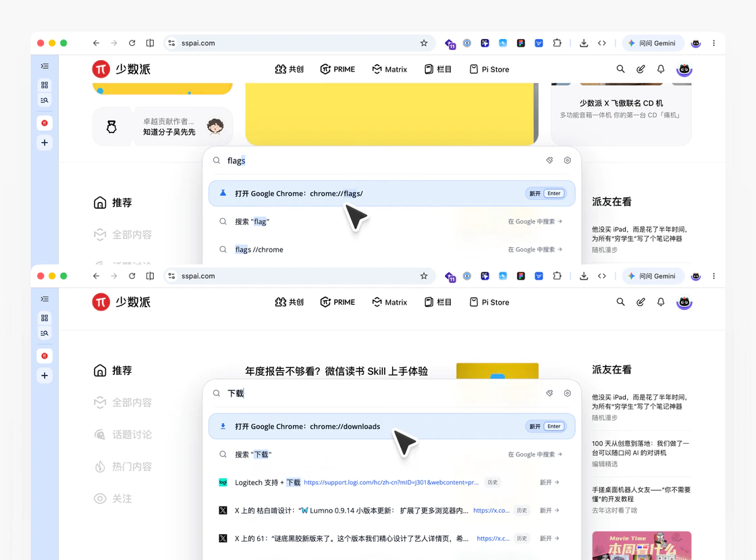The width and height of the screenshot is (756, 560).
Task: Click write pencil icon in top window
Action: [x=641, y=69]
